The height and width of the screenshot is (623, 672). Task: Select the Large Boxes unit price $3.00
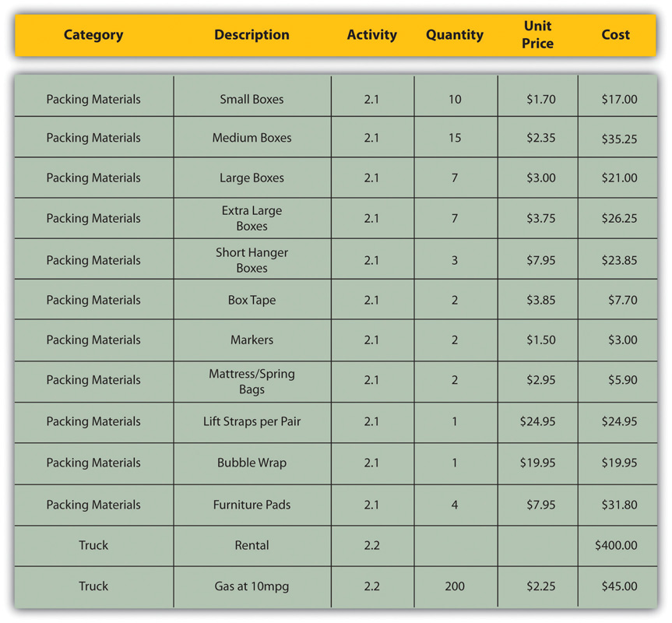(x=541, y=178)
